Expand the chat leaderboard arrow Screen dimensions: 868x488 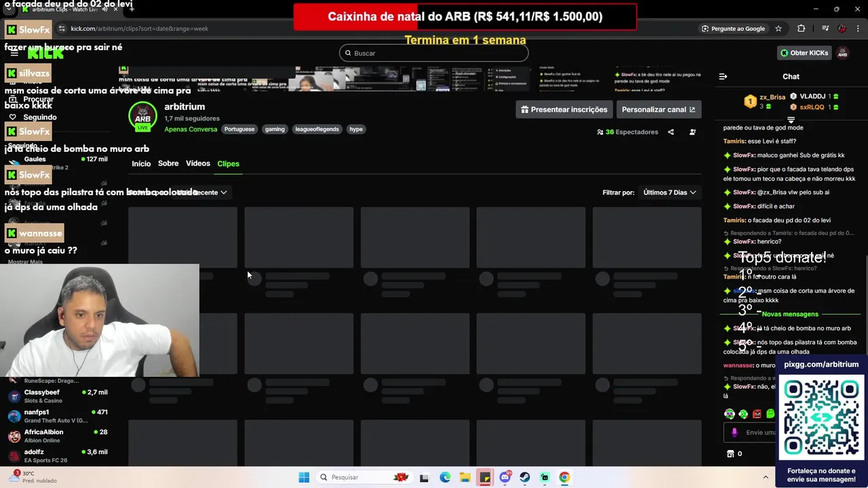coord(791,120)
